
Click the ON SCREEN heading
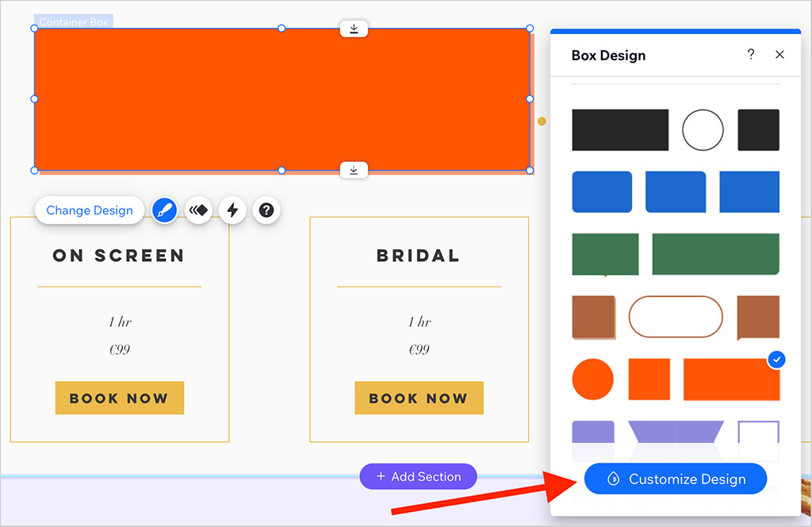[x=119, y=256]
